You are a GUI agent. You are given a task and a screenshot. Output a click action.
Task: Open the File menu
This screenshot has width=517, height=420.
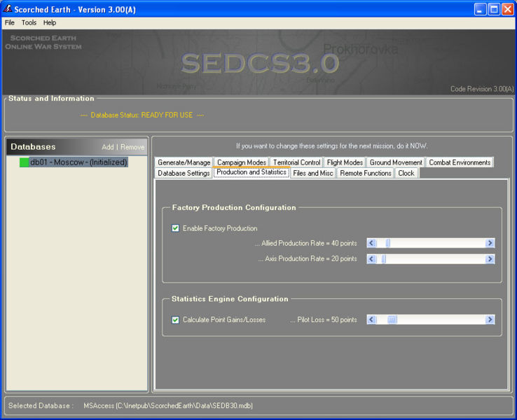point(9,23)
